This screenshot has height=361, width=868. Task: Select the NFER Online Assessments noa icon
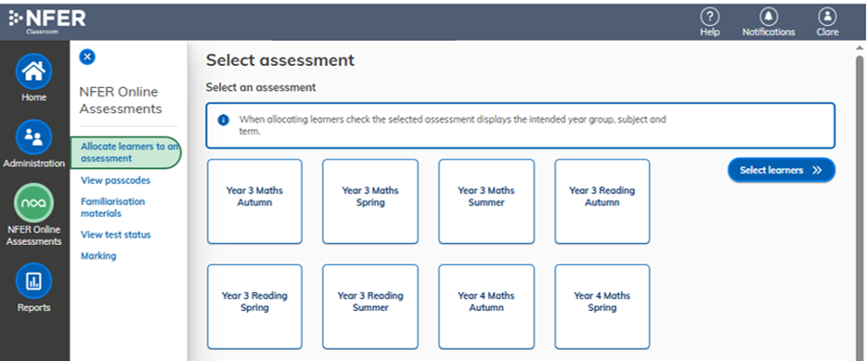point(33,202)
